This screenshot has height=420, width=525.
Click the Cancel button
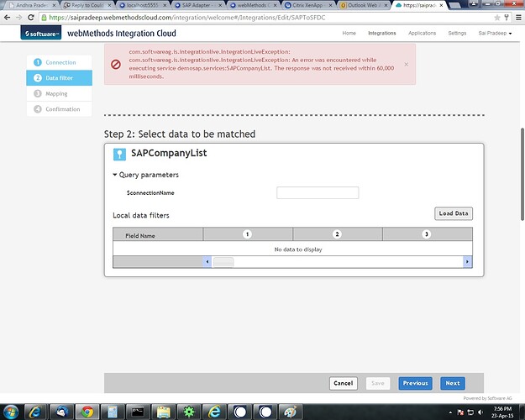(x=344, y=383)
